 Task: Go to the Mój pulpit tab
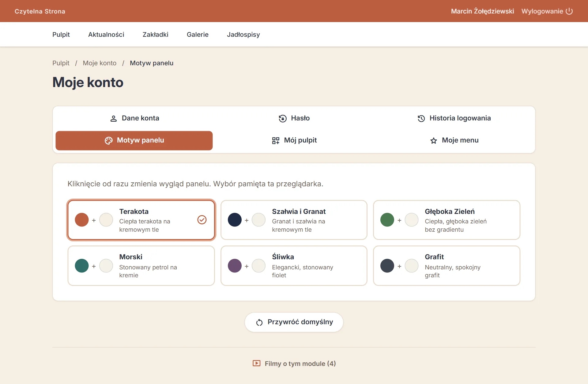pos(294,140)
